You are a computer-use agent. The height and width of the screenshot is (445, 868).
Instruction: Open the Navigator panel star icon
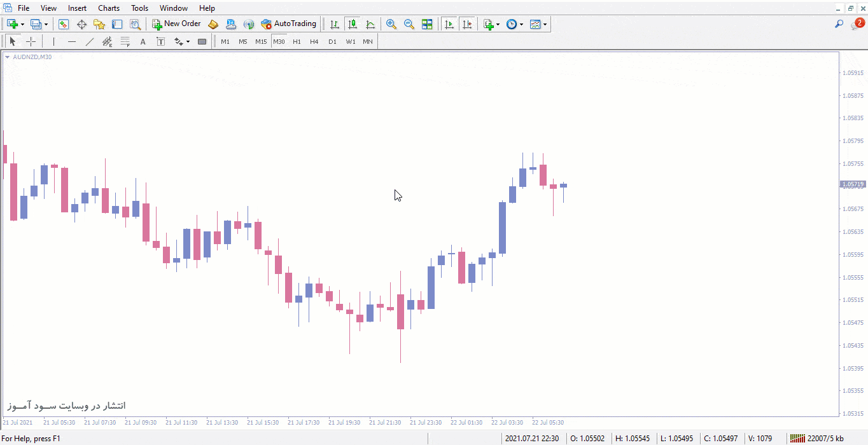point(99,24)
